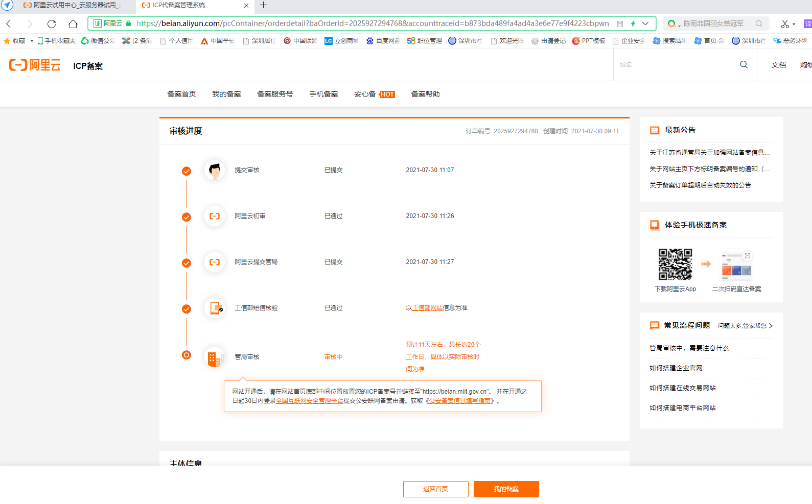812x504 pixels.
Task: Go to browser home page icon
Action: pos(73,23)
